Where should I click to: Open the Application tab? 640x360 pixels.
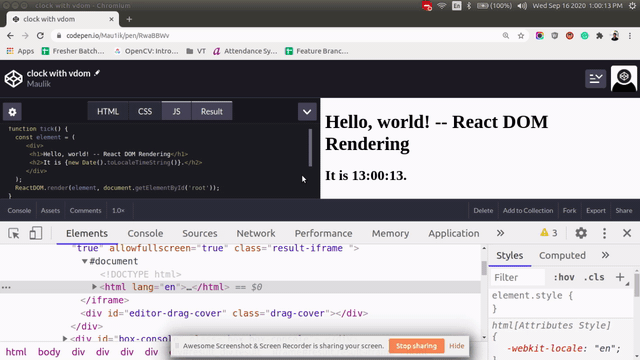click(x=453, y=233)
